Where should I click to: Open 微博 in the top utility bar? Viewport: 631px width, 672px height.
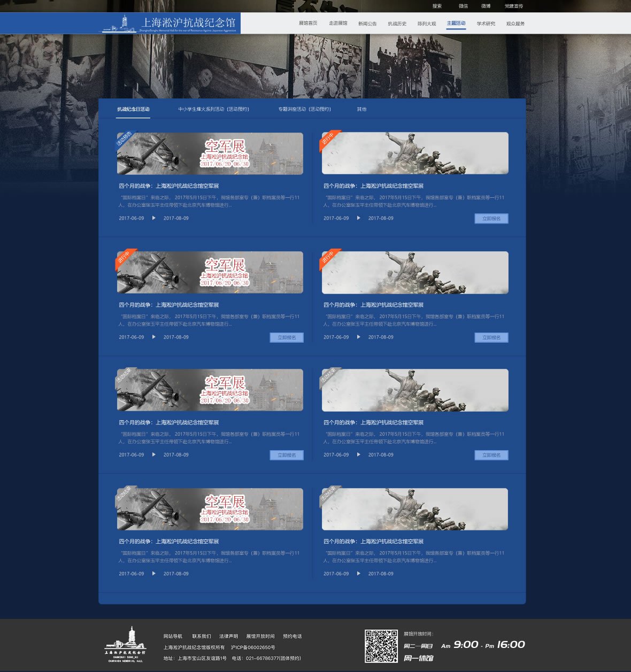486,6
